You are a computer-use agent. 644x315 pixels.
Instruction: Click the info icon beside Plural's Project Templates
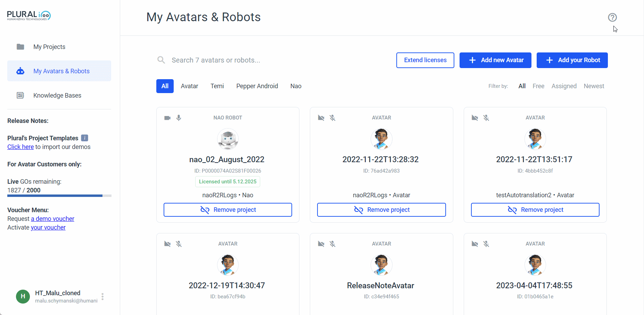pyautogui.click(x=84, y=138)
